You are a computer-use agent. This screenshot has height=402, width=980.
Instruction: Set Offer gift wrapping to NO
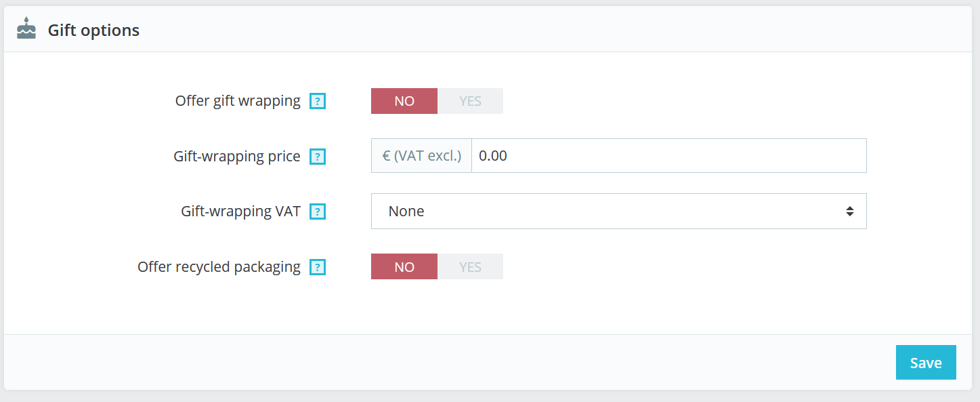point(404,101)
